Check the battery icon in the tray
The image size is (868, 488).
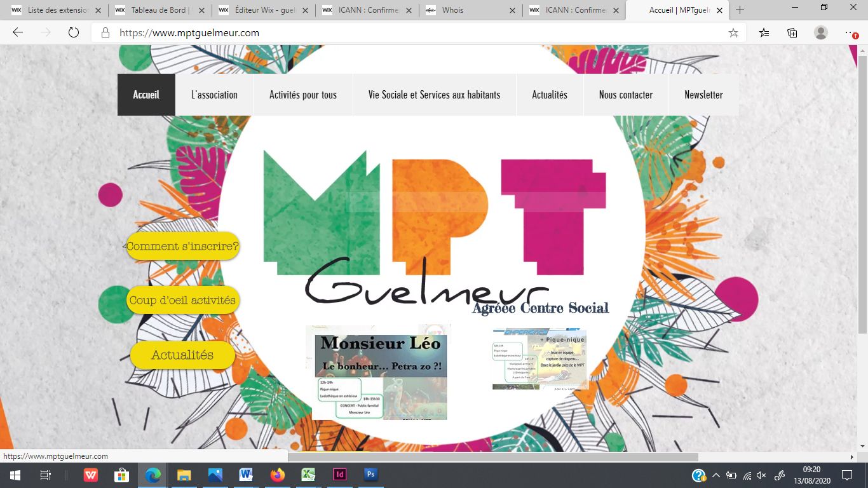731,475
